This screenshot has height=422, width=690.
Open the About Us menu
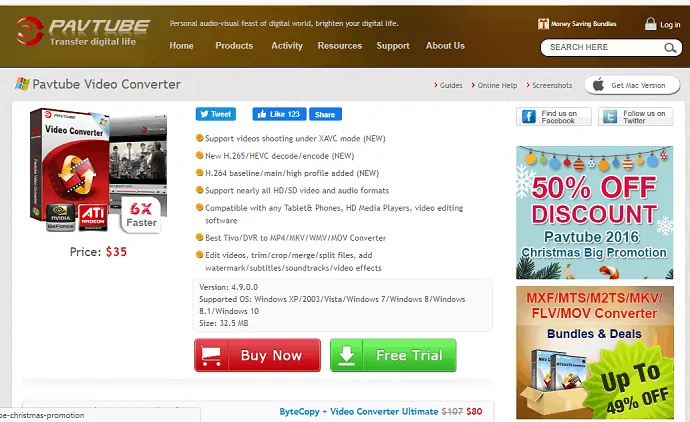point(445,46)
